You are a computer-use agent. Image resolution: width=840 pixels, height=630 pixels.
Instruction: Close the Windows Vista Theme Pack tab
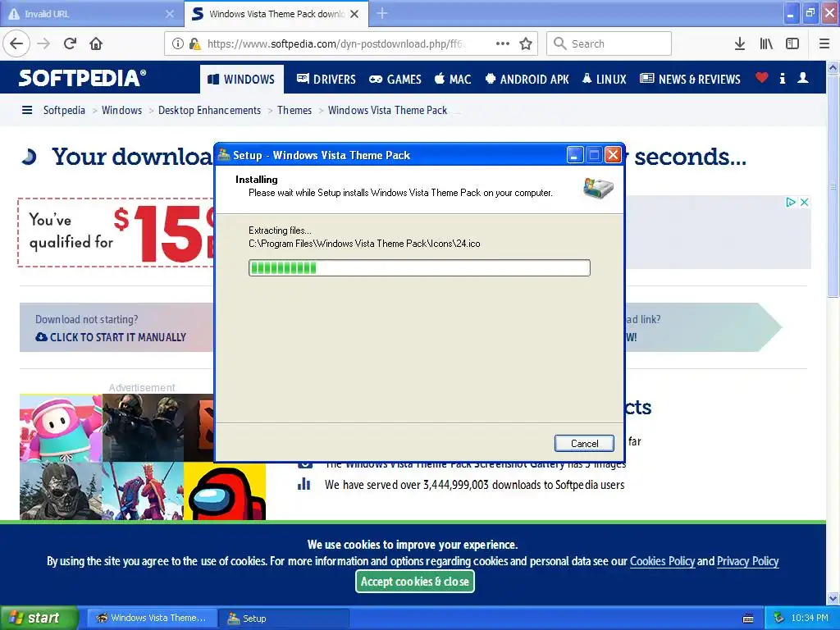tap(354, 14)
